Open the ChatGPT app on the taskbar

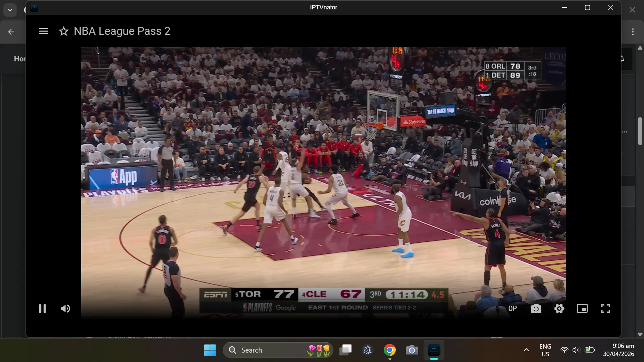click(368, 350)
